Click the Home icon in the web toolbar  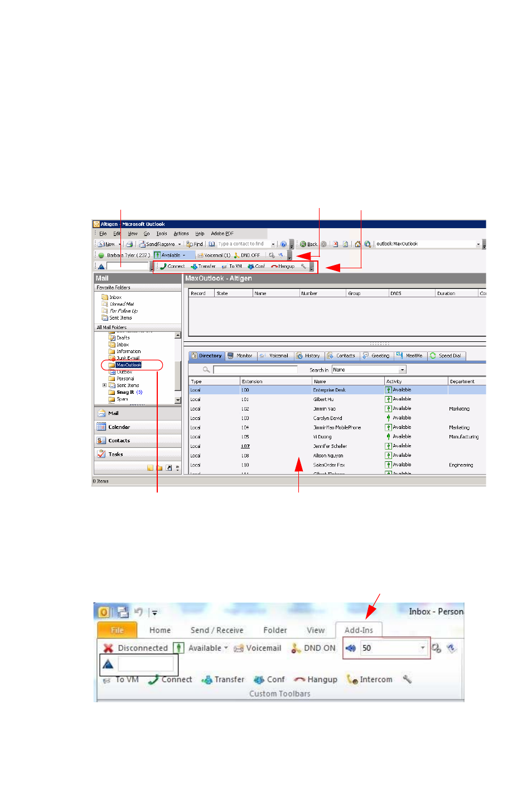click(358, 244)
